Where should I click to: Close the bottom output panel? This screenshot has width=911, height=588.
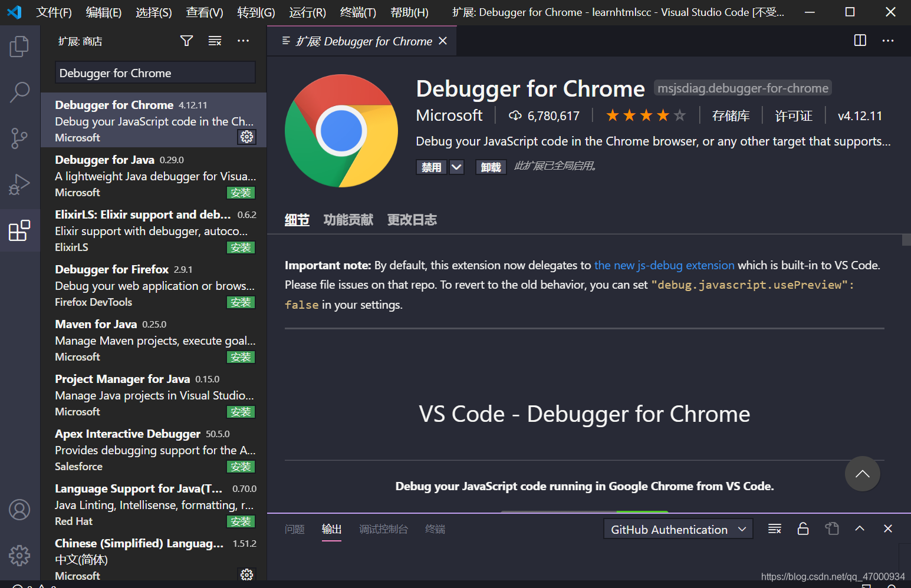[x=888, y=528]
